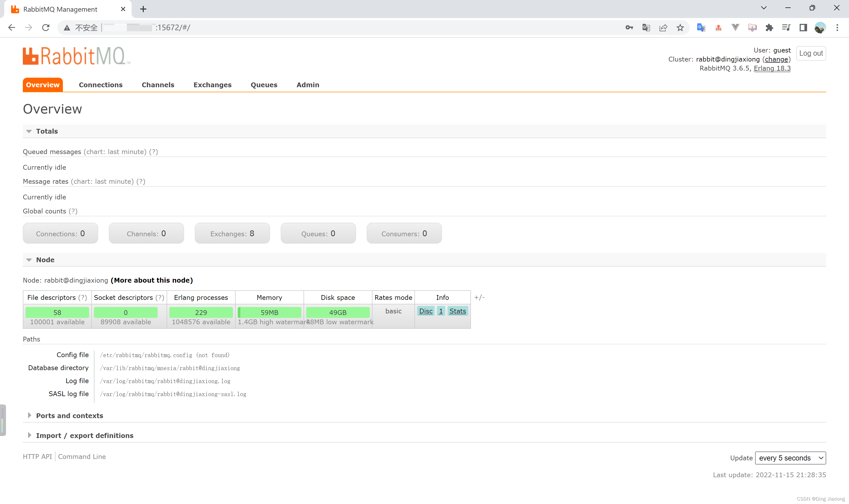
Task: Click the share page icon
Action: coord(663,28)
